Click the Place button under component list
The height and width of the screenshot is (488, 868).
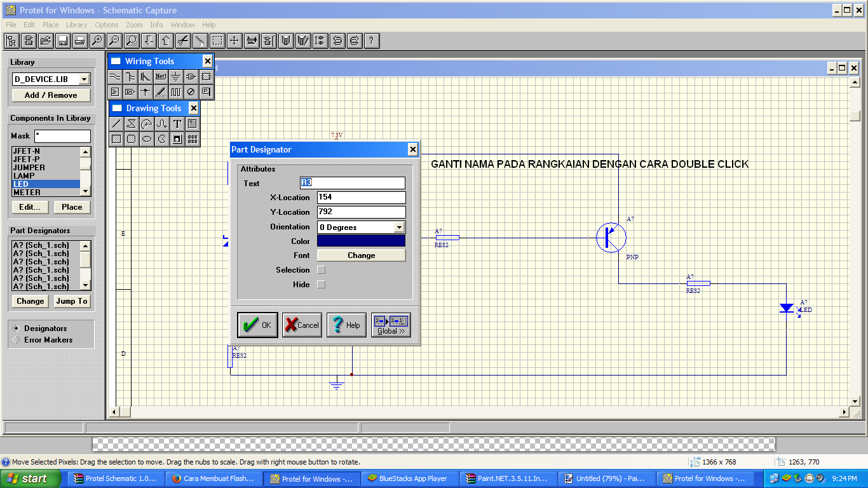tap(72, 207)
